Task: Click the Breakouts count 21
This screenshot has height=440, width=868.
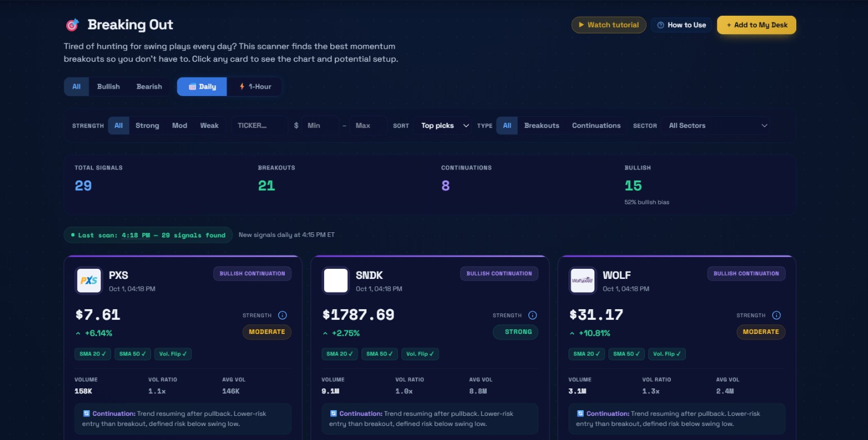Action: (x=266, y=186)
